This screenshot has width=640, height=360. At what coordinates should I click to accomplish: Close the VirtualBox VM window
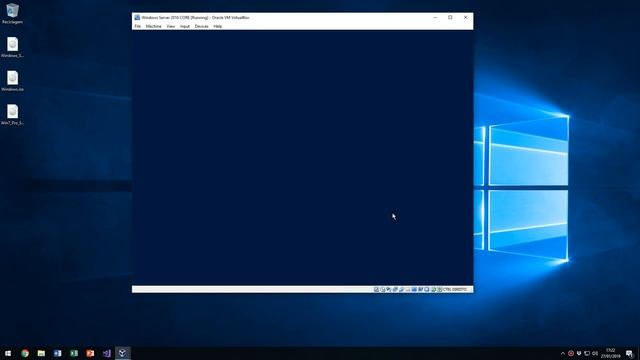click(x=466, y=18)
